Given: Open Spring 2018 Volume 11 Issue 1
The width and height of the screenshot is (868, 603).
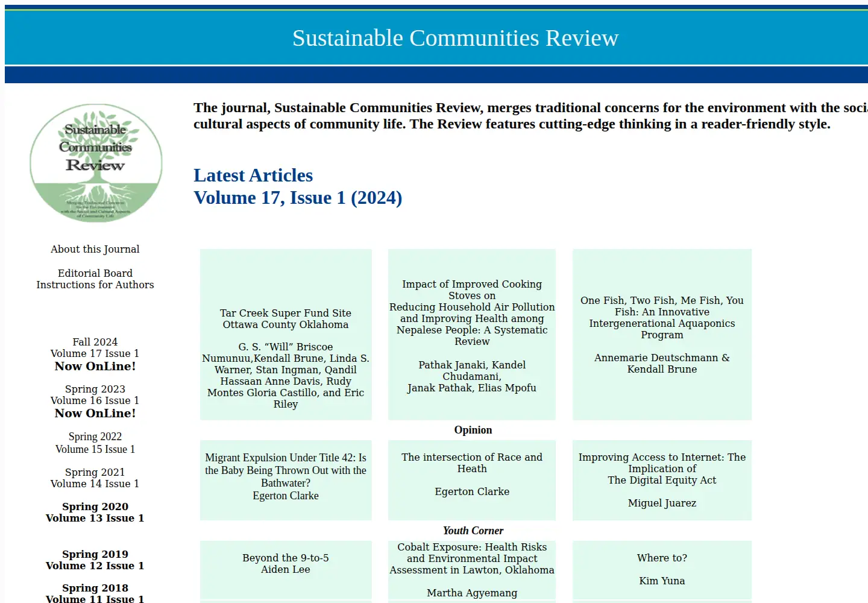Looking at the screenshot, I should (95, 593).
